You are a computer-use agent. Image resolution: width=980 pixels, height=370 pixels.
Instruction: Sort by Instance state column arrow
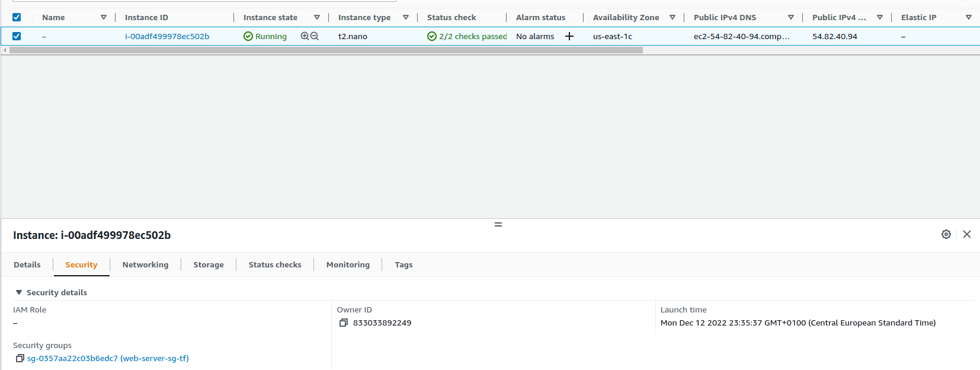[317, 17]
